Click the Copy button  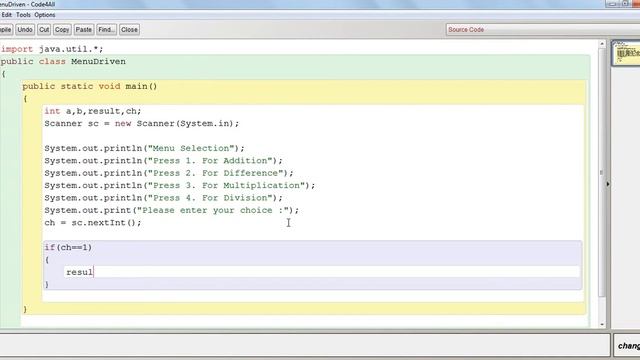(x=62, y=29)
